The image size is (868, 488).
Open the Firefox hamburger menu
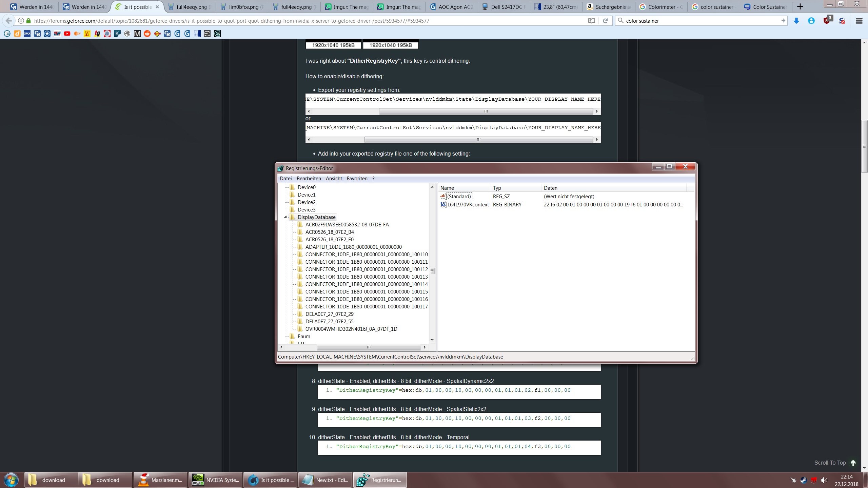coord(859,21)
